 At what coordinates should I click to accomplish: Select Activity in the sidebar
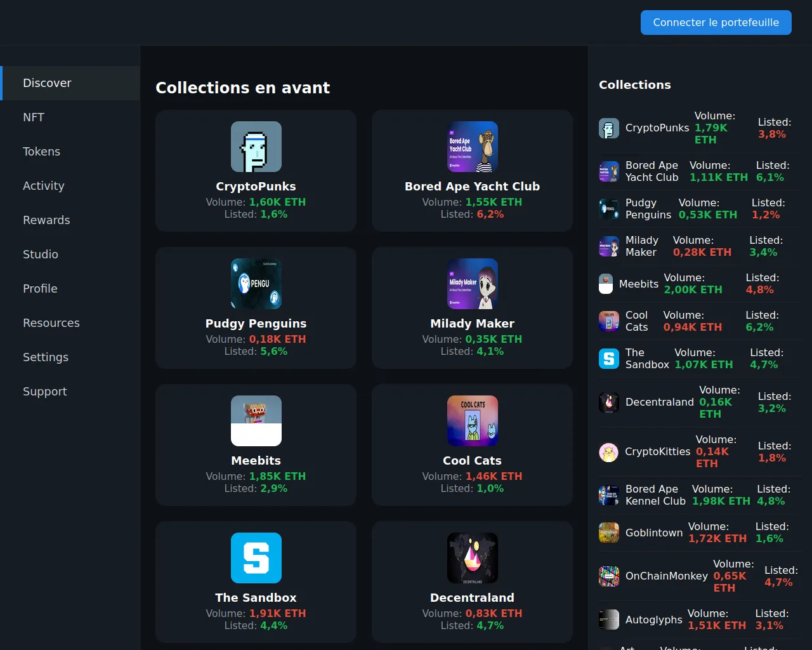[x=70, y=186]
